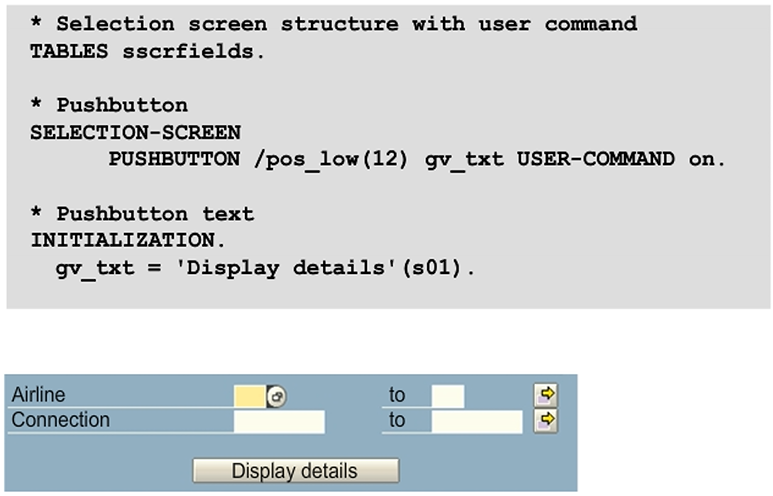Viewport: 773px width, 496px height.
Task: Select the Connection lower value input field
Action: (279, 421)
